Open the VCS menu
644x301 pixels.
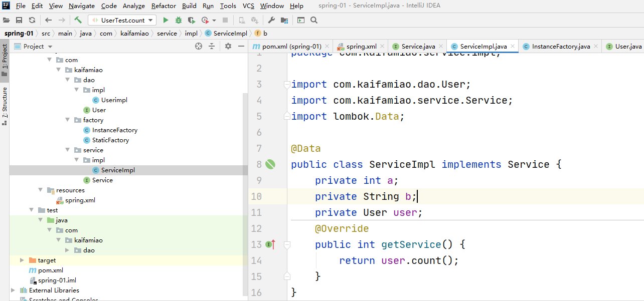(248, 6)
